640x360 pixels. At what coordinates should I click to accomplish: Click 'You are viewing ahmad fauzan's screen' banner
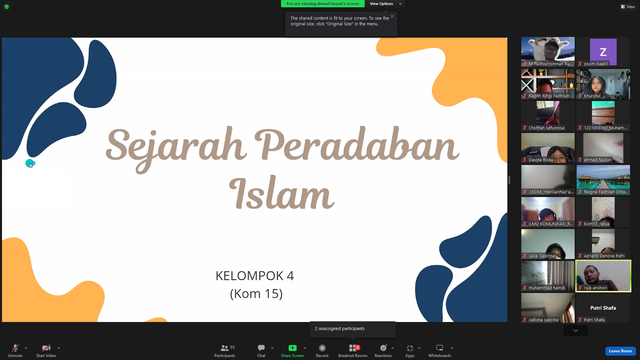click(x=322, y=4)
